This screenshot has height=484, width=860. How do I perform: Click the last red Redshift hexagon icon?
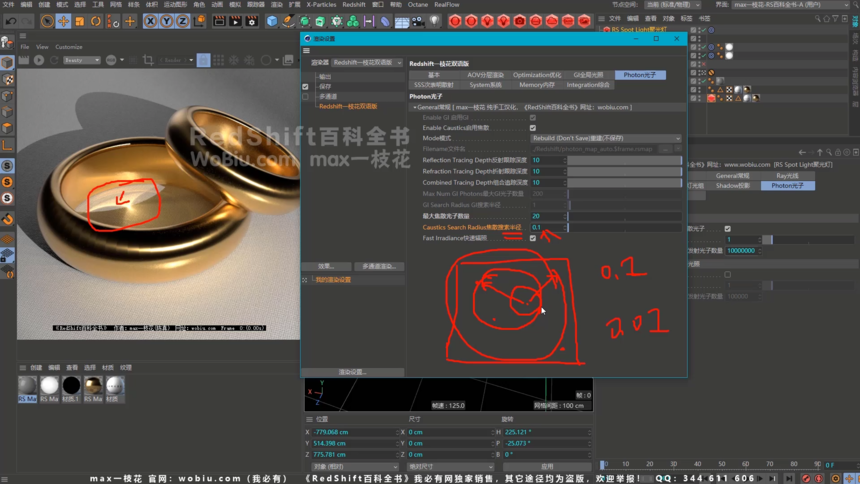click(584, 21)
